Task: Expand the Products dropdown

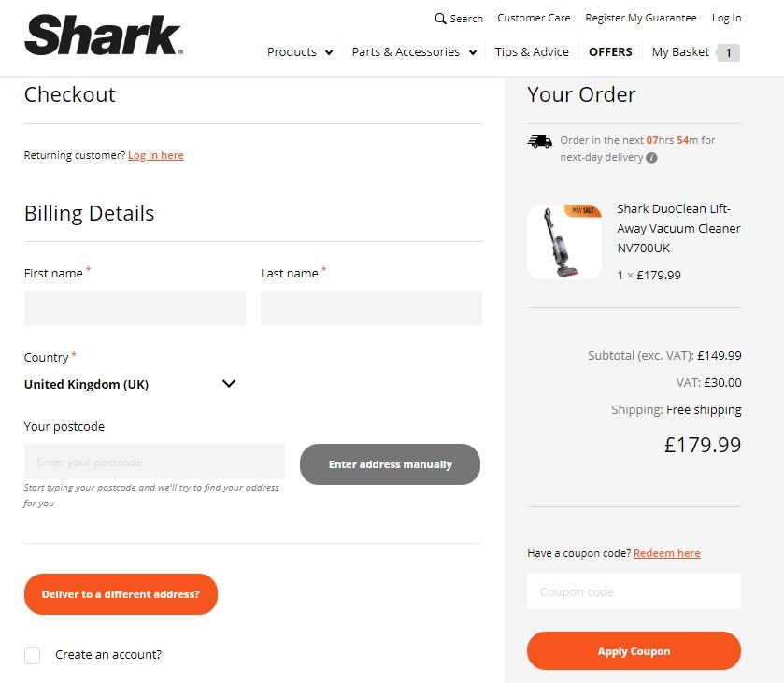Action: click(298, 52)
